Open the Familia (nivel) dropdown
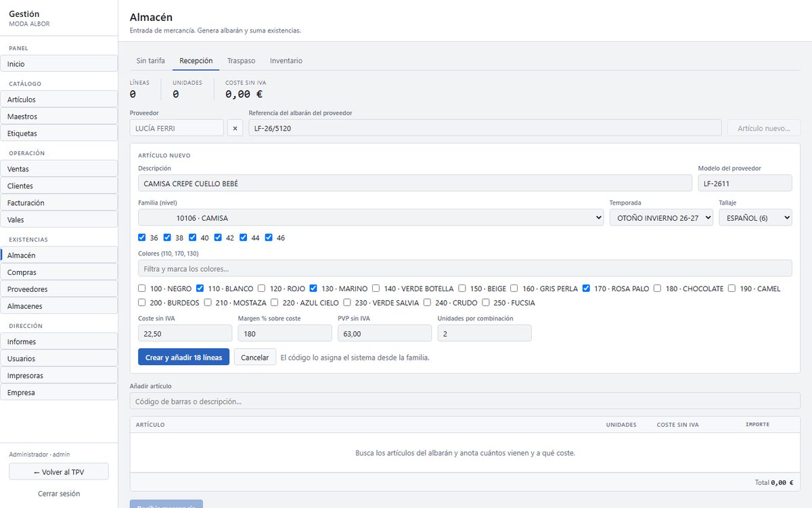The image size is (812, 508). [371, 217]
